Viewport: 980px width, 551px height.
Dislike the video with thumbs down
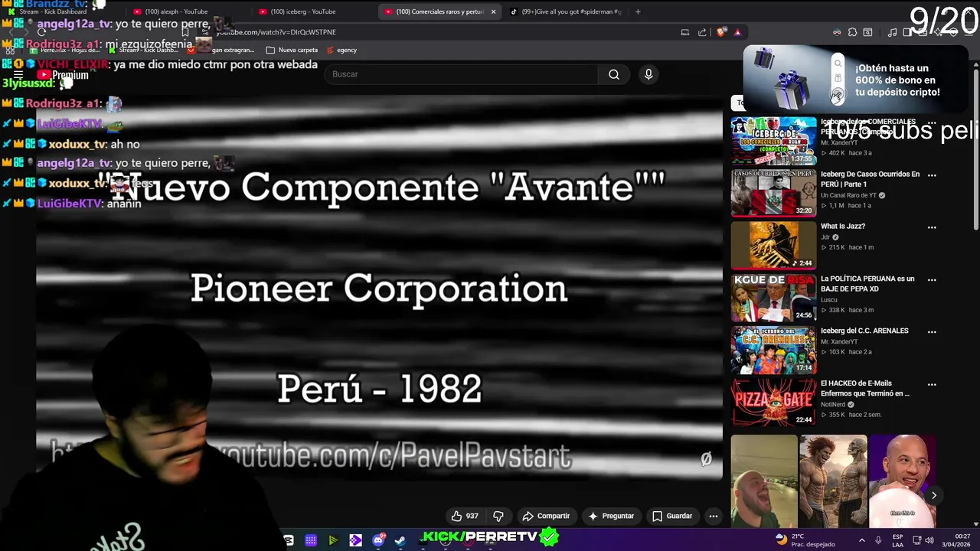click(x=498, y=516)
